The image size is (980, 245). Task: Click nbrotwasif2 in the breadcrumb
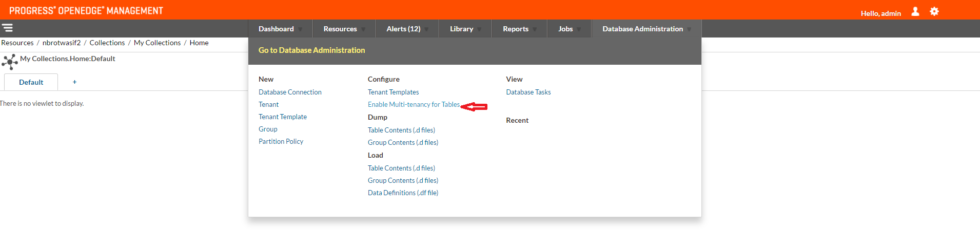[x=62, y=43]
